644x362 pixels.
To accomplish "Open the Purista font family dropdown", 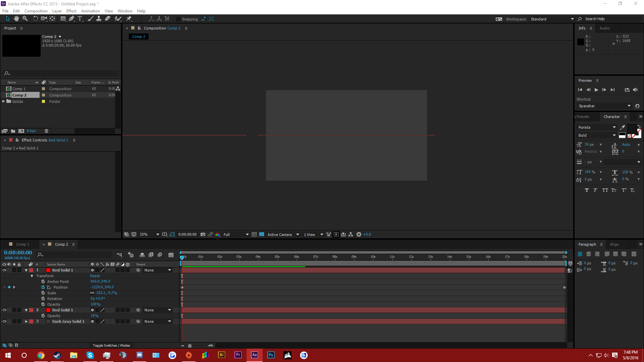I will (x=597, y=127).
